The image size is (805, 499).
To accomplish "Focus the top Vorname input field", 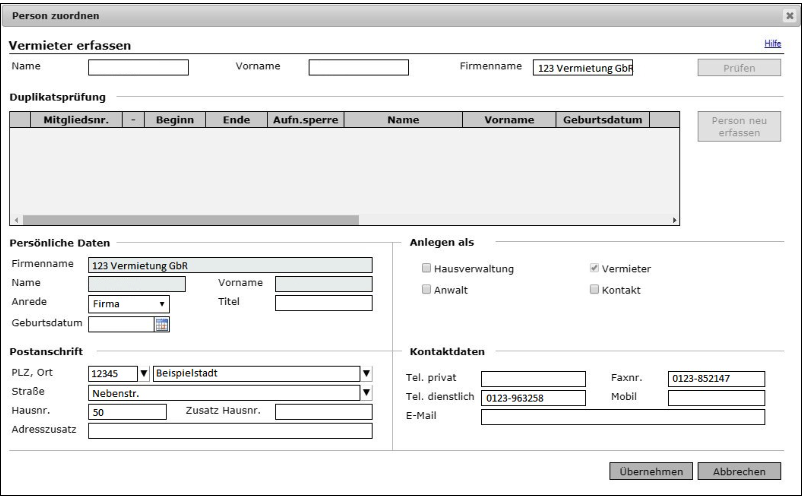I will [358, 68].
